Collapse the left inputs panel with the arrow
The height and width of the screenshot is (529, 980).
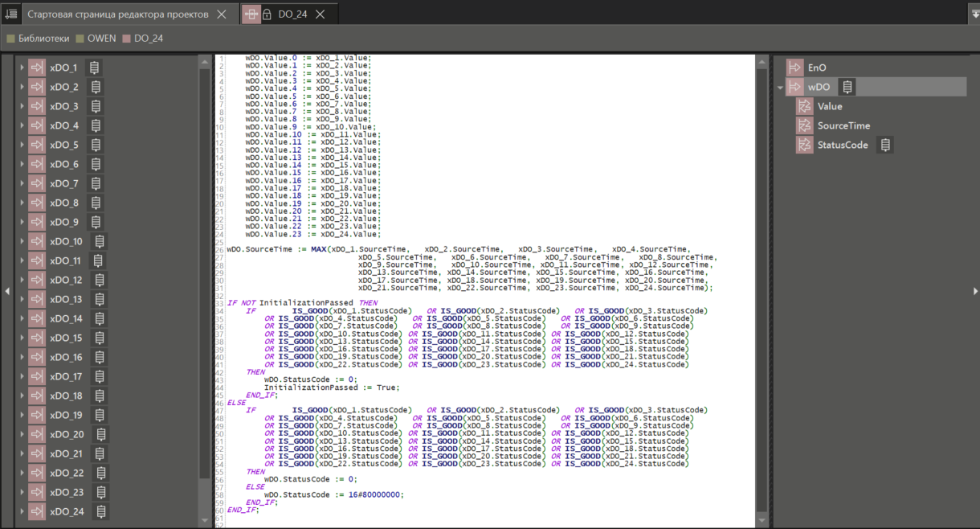pyautogui.click(x=7, y=291)
